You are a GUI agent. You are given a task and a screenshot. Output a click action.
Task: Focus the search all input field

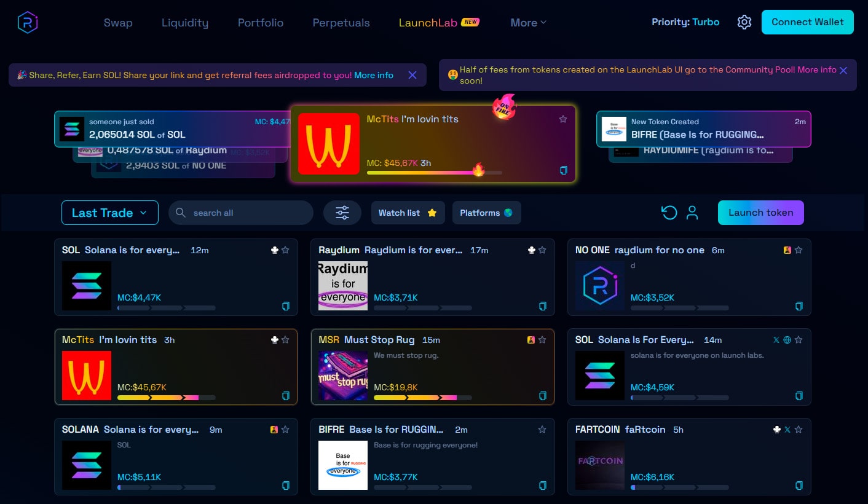click(241, 213)
